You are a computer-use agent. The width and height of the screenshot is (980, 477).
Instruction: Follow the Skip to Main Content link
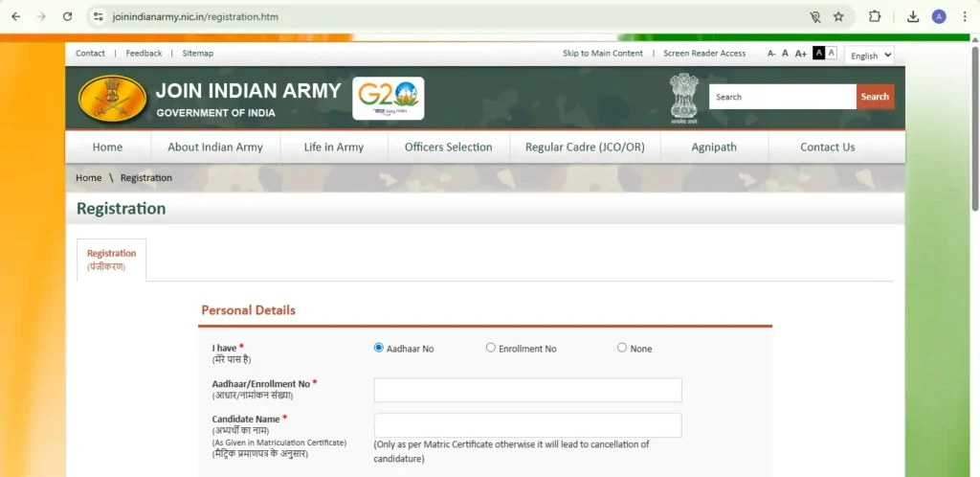(603, 54)
